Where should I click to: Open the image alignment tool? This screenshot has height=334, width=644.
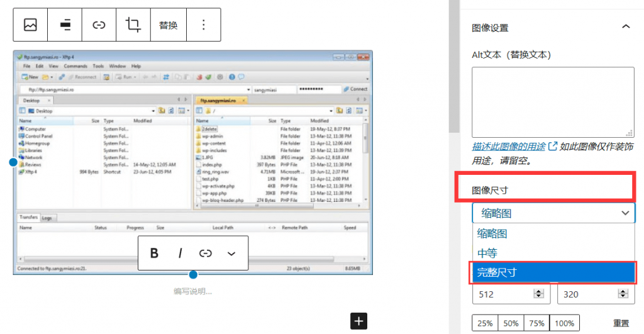[65, 25]
